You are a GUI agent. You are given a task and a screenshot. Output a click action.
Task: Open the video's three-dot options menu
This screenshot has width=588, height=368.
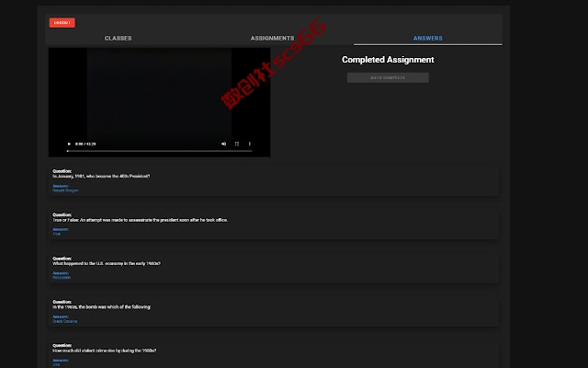point(250,144)
